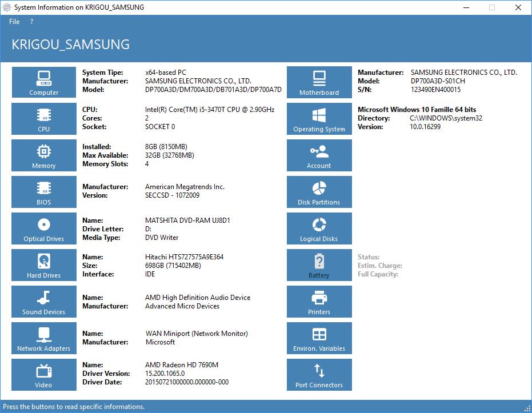The height and width of the screenshot is (413, 532).
Task: Close the System Information window
Action: click(x=518, y=7)
